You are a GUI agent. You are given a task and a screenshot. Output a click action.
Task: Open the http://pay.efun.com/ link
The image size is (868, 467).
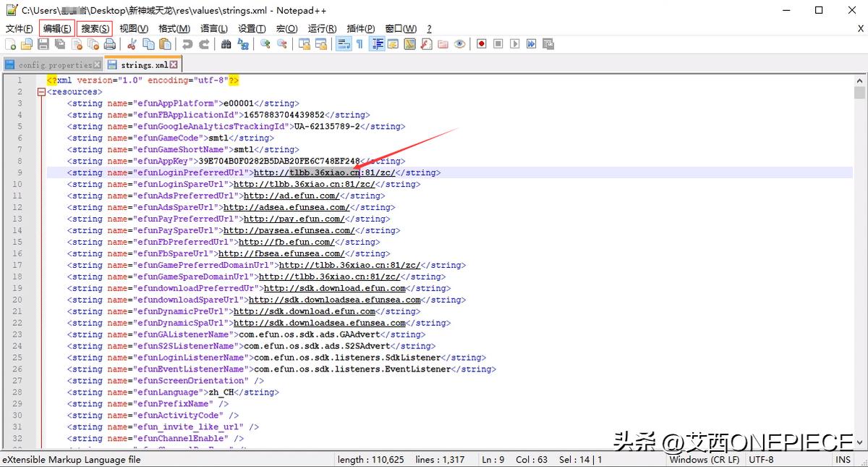click(x=290, y=219)
